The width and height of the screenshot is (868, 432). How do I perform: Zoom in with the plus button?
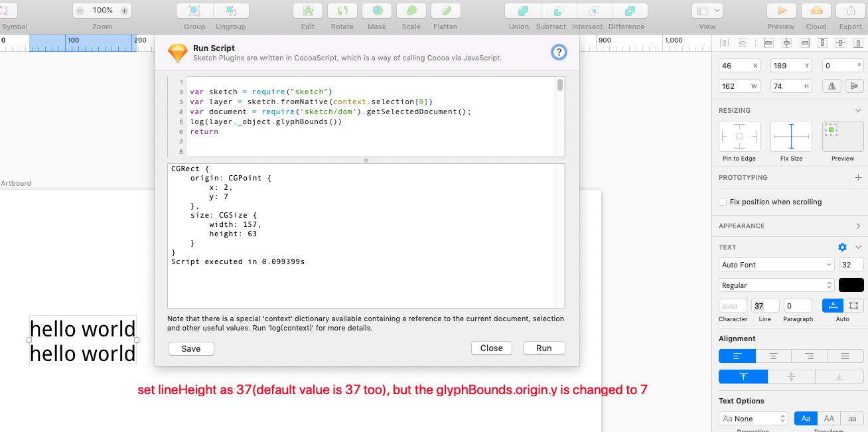[x=124, y=11]
